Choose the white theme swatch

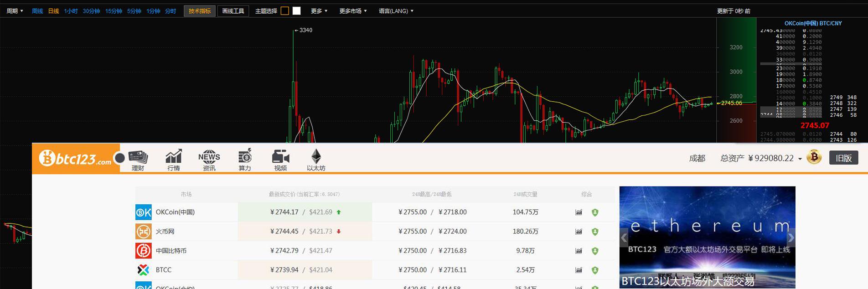(x=297, y=11)
